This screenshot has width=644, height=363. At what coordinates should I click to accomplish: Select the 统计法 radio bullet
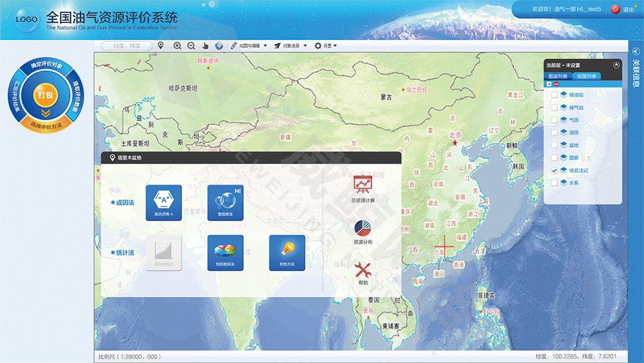[113, 252]
